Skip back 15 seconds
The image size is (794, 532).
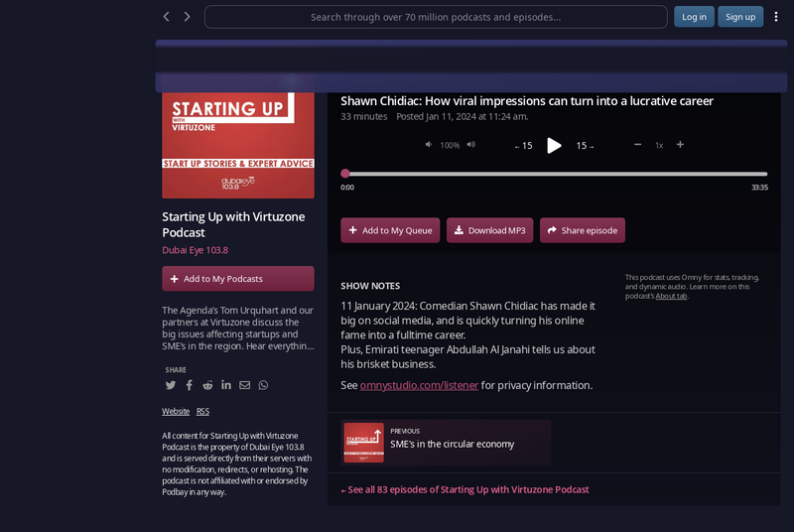(524, 146)
